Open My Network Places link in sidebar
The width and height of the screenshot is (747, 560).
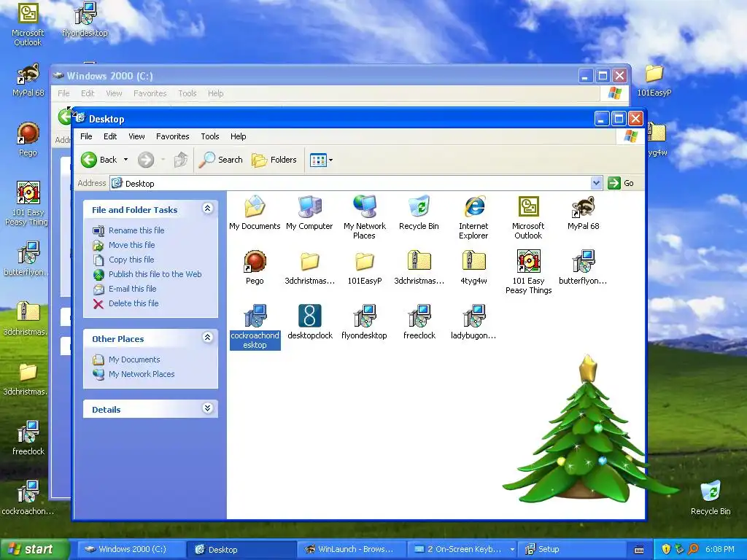142,374
